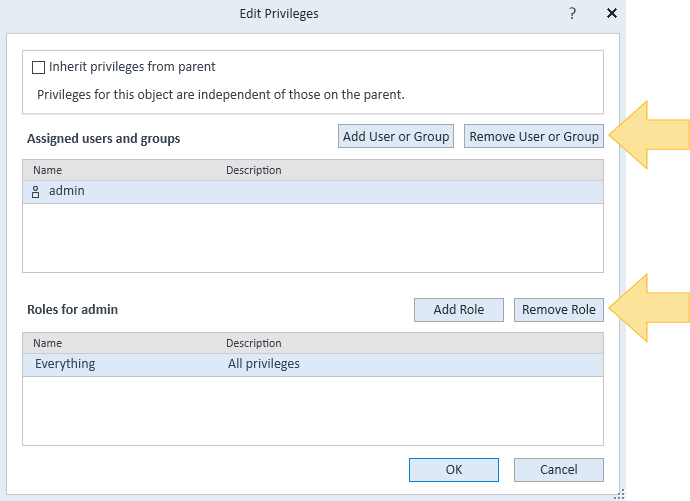Click the resize grip at dialog corner

(x=619, y=492)
